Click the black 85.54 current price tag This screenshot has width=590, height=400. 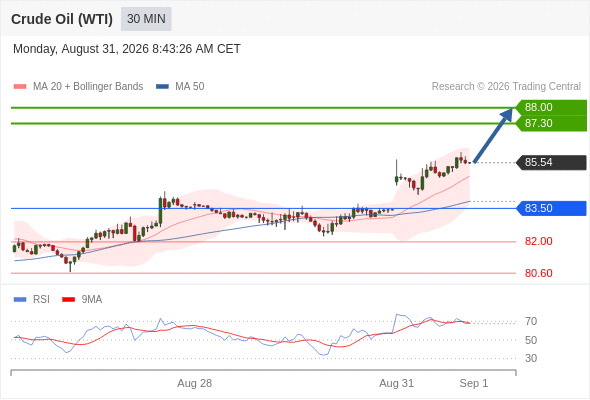point(551,163)
